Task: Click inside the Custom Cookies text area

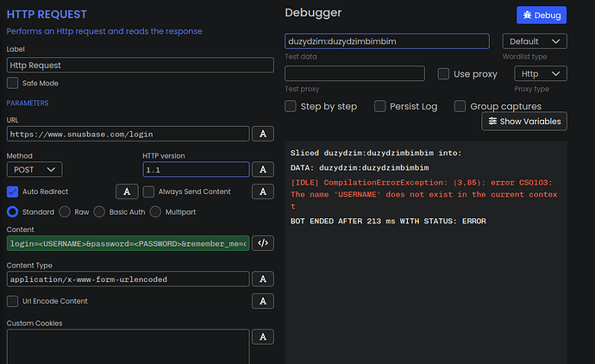Action: (128, 347)
